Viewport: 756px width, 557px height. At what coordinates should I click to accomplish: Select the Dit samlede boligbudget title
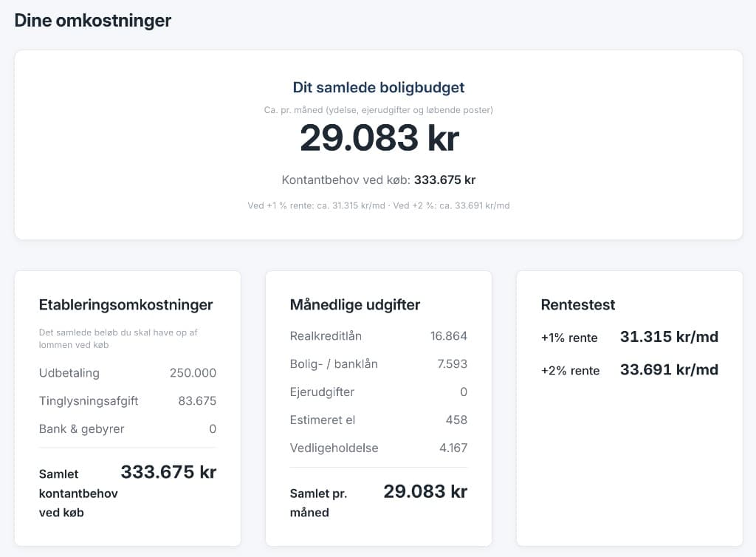coord(379,87)
